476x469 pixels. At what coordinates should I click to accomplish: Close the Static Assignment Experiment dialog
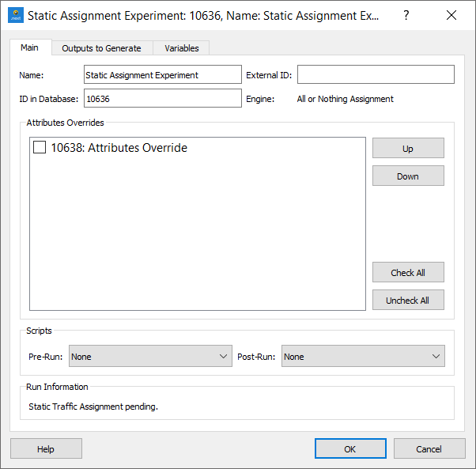451,15
